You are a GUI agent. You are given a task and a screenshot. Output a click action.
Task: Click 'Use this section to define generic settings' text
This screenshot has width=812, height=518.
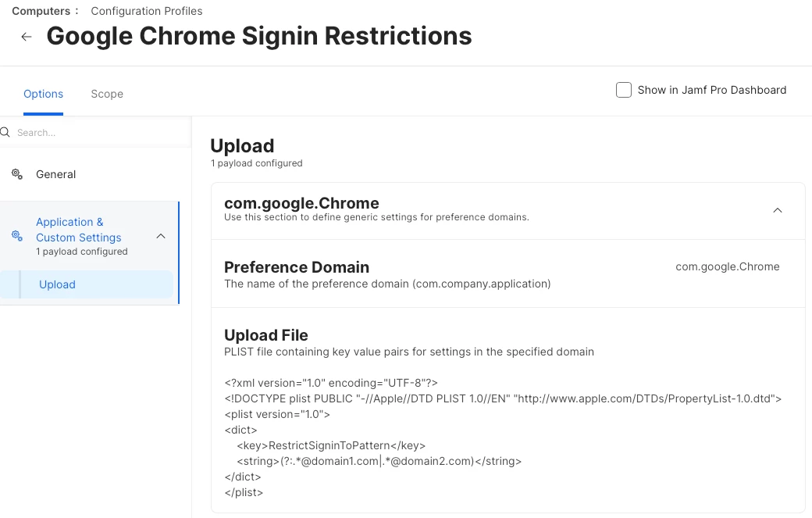376,217
